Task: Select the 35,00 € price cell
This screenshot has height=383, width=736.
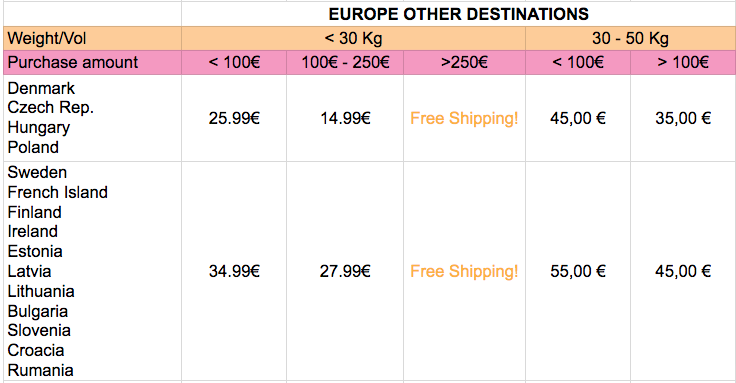Action: [683, 118]
